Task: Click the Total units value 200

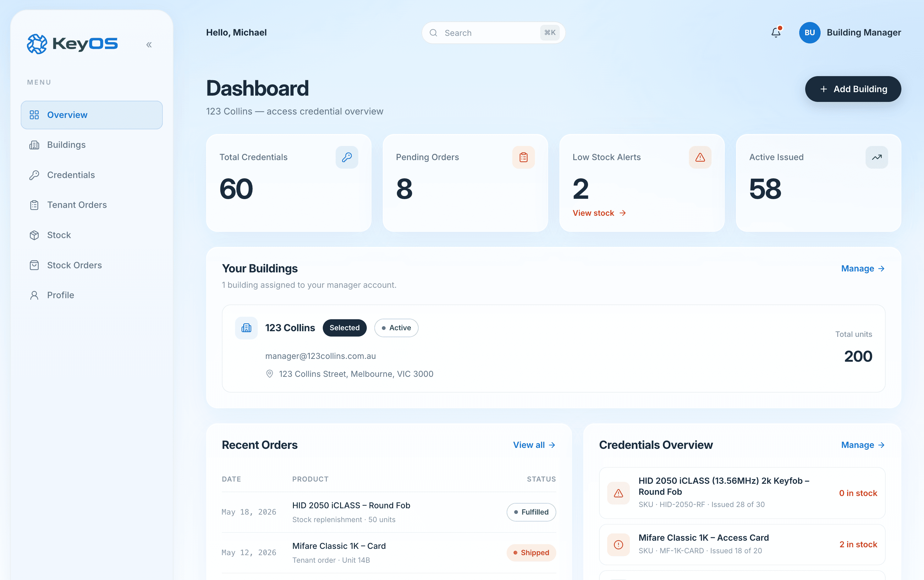Action: pos(858,356)
